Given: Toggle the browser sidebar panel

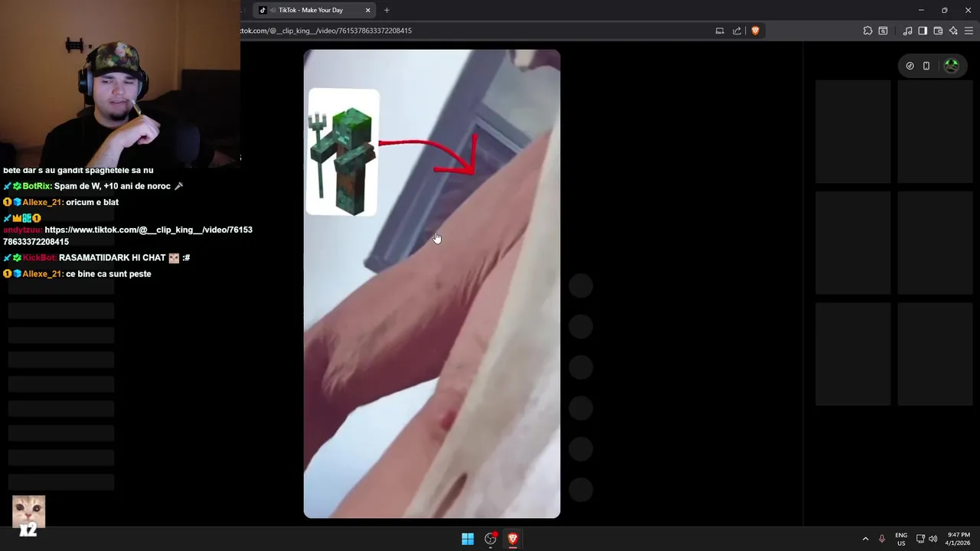Looking at the screenshot, I should [x=923, y=31].
